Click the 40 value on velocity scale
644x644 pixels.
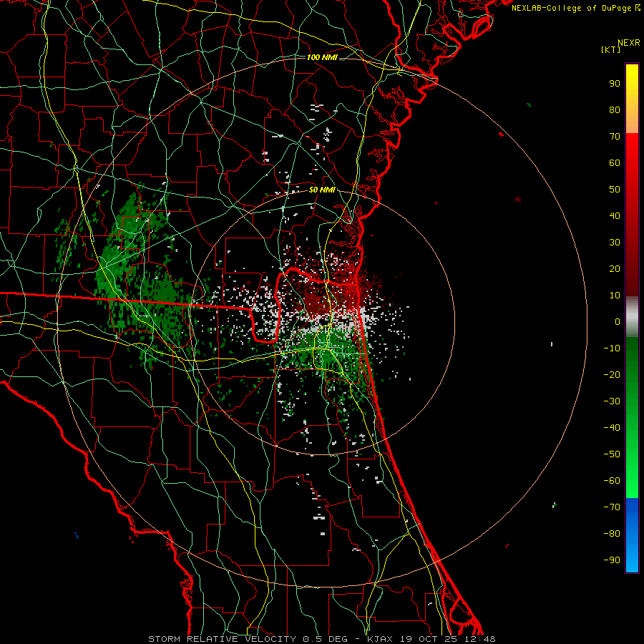(x=615, y=215)
